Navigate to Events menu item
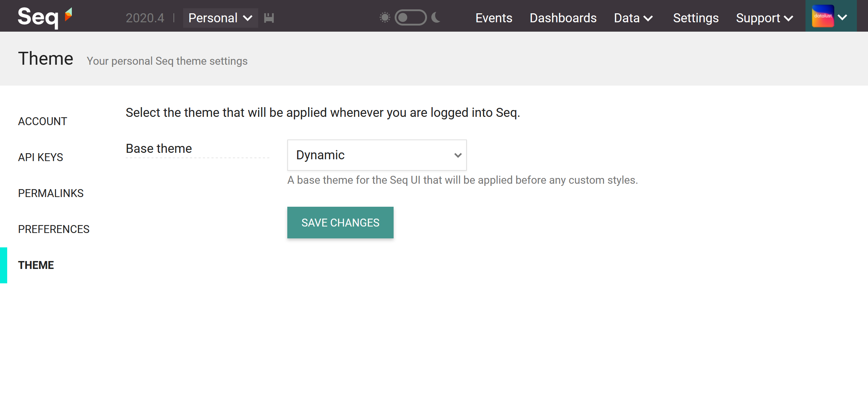The width and height of the screenshot is (868, 416). [493, 18]
